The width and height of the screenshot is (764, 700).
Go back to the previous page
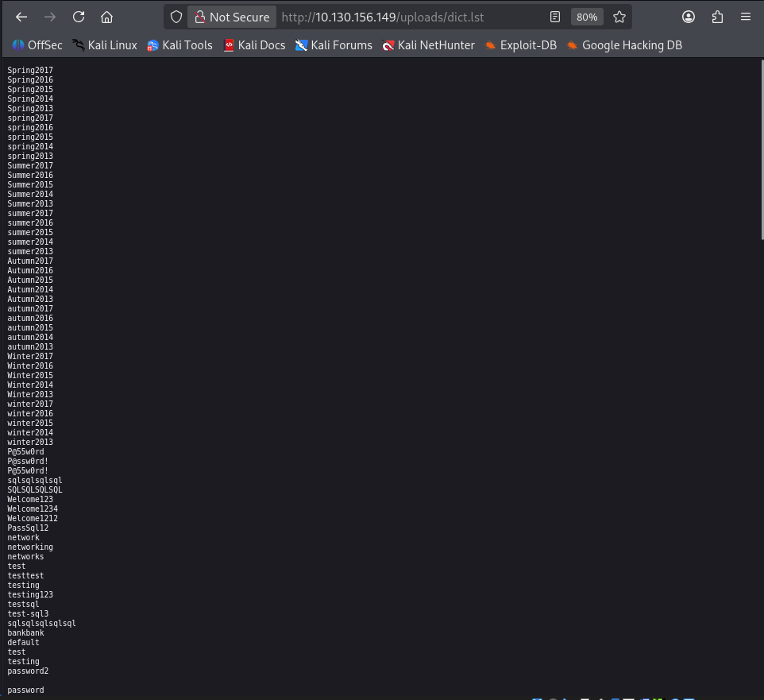pos(21,17)
